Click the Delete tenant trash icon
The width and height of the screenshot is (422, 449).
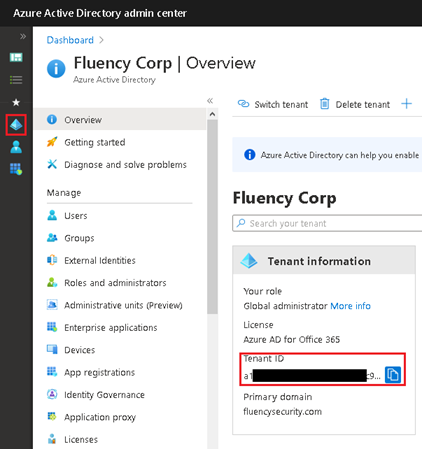[x=324, y=104]
